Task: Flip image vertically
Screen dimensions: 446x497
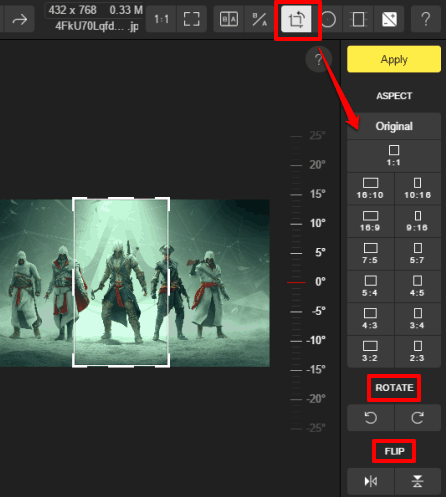Action: click(x=418, y=481)
